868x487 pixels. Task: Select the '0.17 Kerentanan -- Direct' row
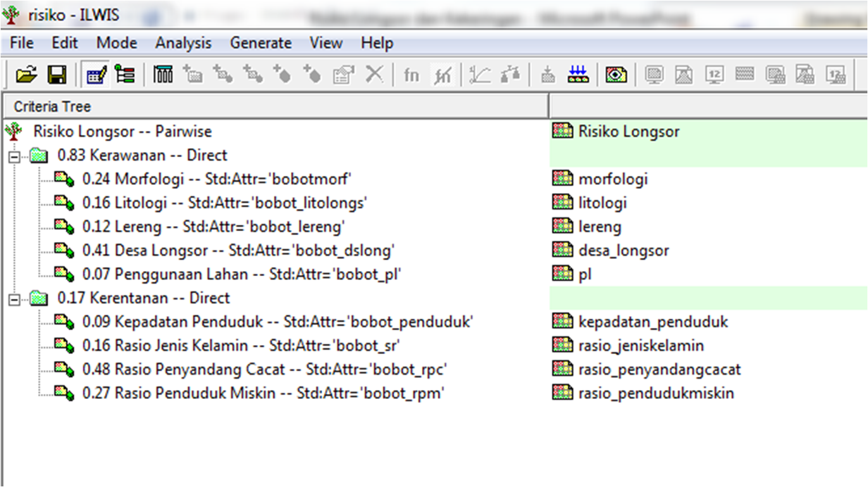pos(144,298)
